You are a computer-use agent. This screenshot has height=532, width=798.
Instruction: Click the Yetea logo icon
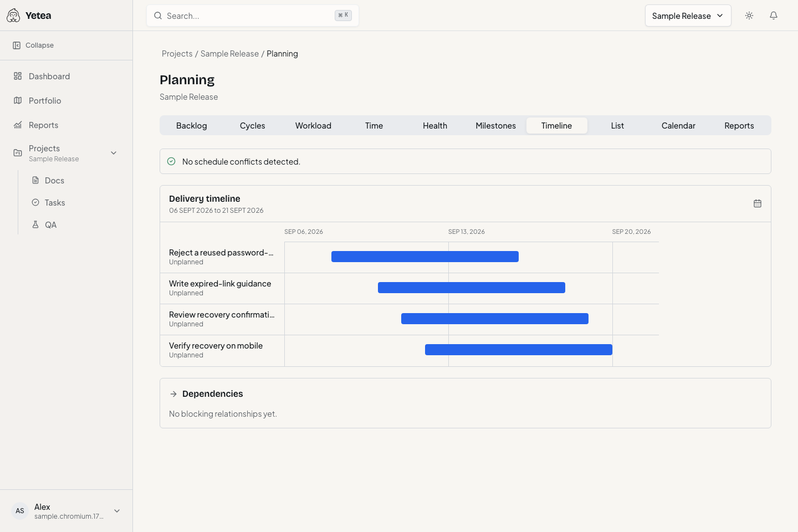tap(13, 16)
